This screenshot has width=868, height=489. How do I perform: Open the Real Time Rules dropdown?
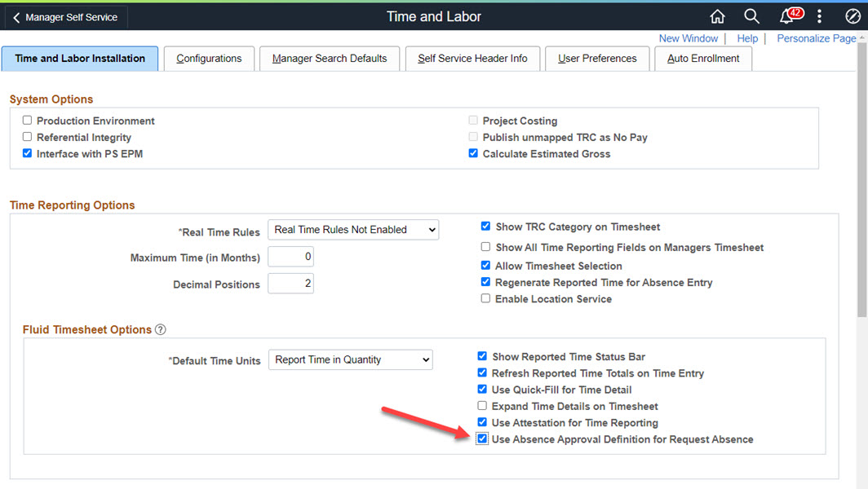click(x=353, y=230)
